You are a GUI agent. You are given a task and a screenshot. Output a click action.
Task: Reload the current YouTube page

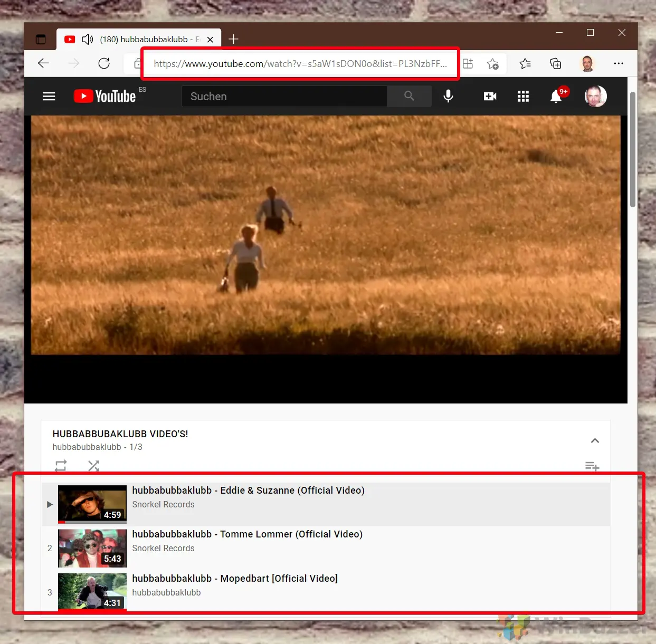104,64
